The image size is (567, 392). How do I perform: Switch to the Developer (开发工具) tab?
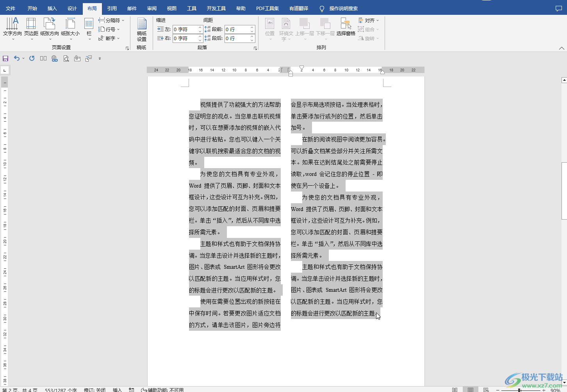216,8
